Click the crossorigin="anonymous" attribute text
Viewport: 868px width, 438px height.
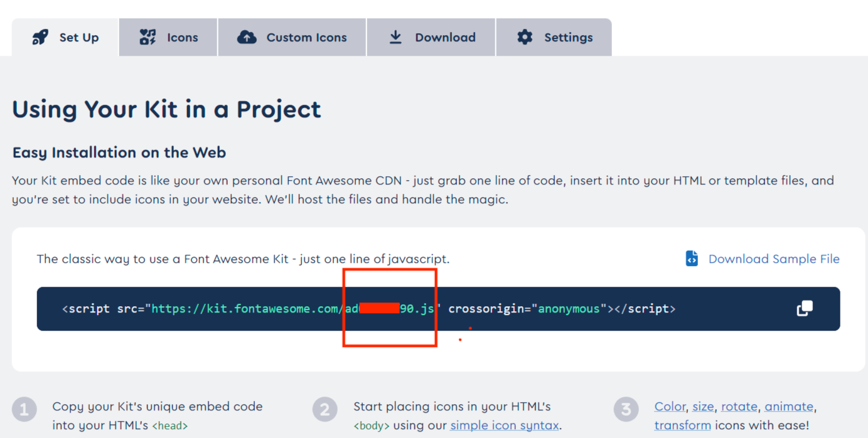point(527,309)
